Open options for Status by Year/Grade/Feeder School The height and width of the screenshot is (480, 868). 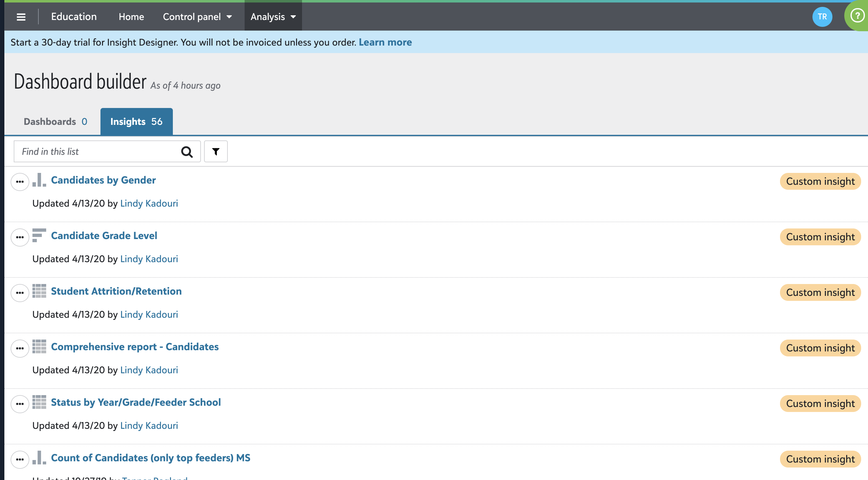(x=19, y=404)
